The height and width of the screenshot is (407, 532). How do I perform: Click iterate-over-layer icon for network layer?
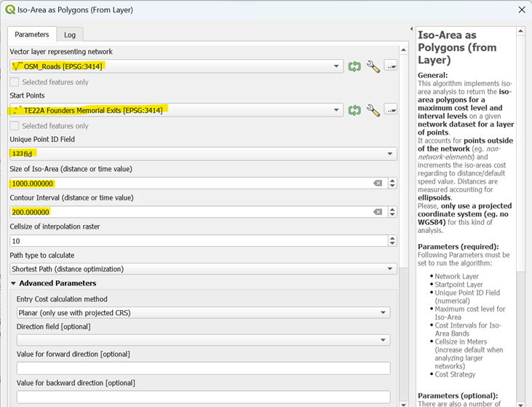(354, 66)
